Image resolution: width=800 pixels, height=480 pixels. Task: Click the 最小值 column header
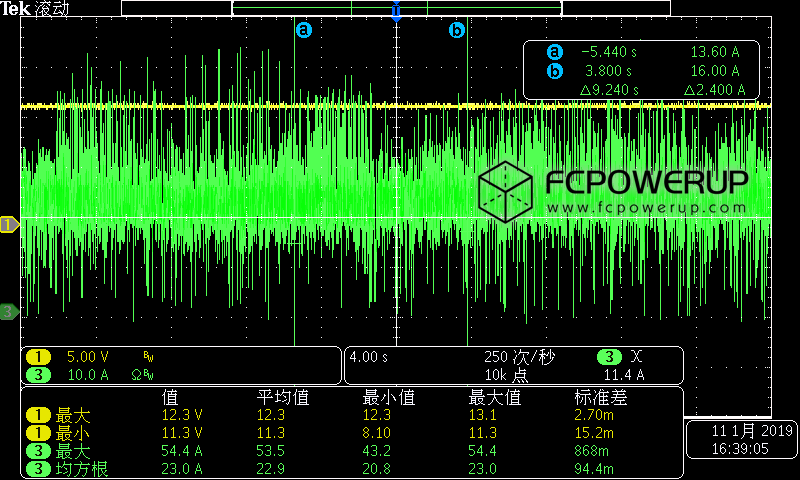(x=389, y=397)
